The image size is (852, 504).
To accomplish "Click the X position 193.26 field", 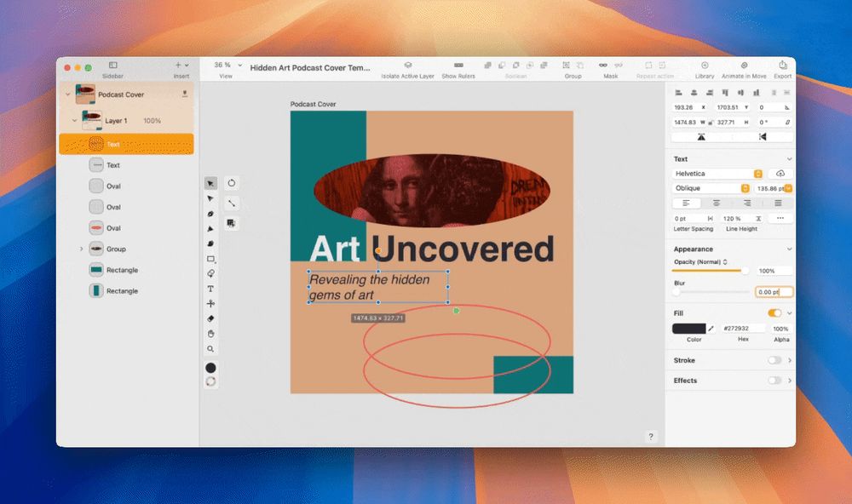I will [690, 107].
